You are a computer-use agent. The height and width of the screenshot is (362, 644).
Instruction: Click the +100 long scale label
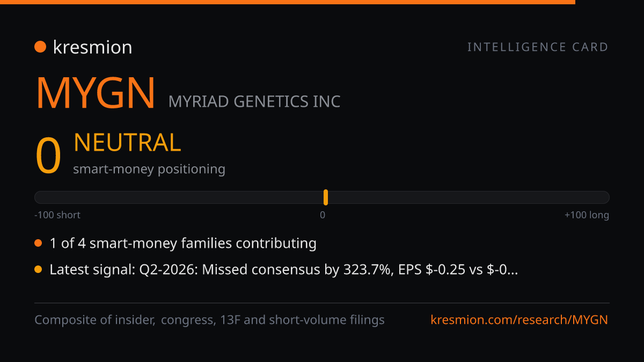pos(587,215)
